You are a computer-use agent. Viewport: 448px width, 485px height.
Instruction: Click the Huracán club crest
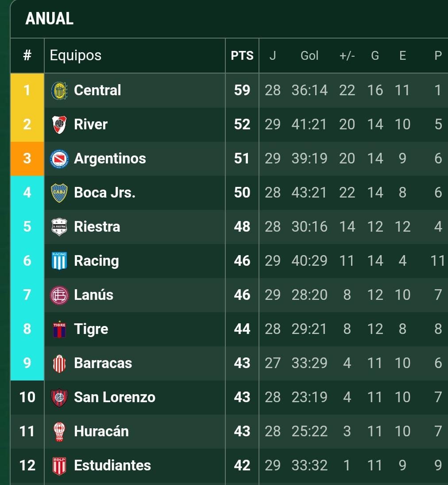[x=59, y=431]
